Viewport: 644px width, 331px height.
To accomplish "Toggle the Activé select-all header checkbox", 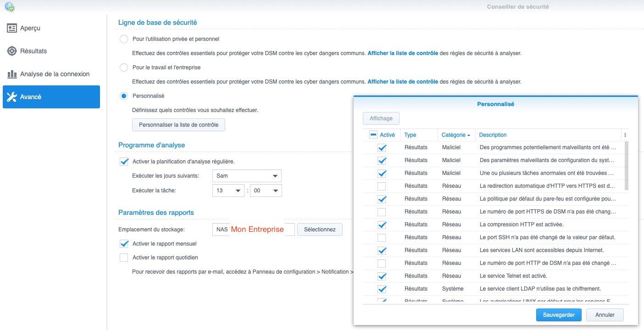I will (x=373, y=135).
